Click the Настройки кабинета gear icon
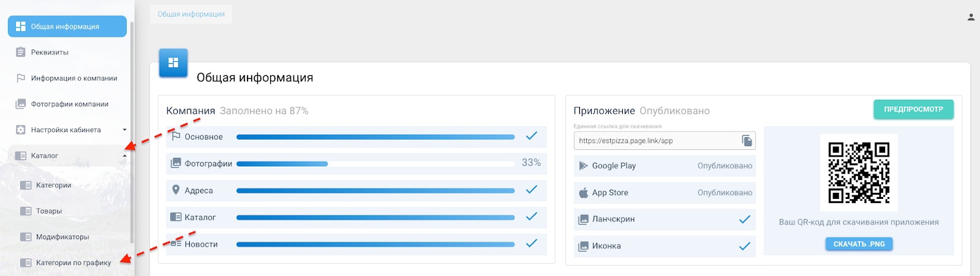The height and width of the screenshot is (276, 980). pos(21,130)
